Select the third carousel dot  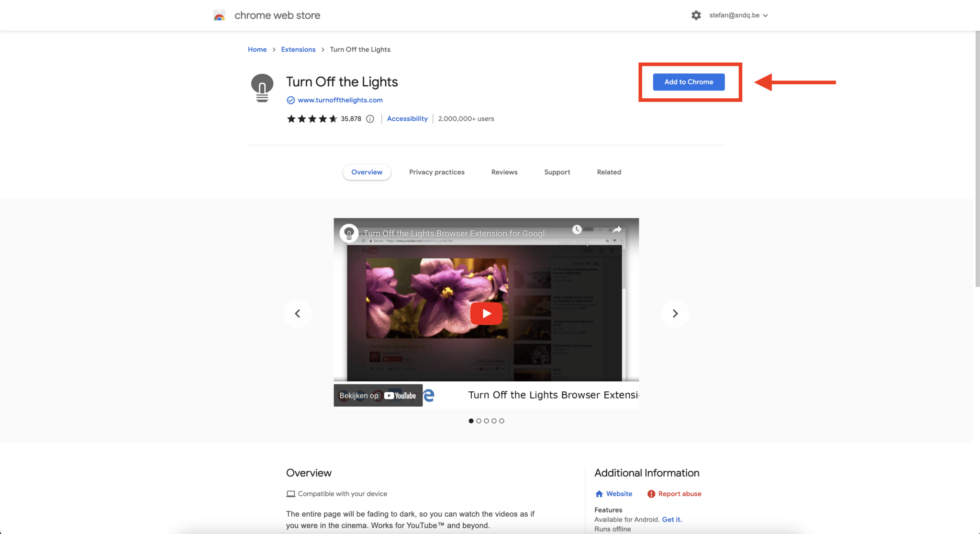(x=486, y=421)
